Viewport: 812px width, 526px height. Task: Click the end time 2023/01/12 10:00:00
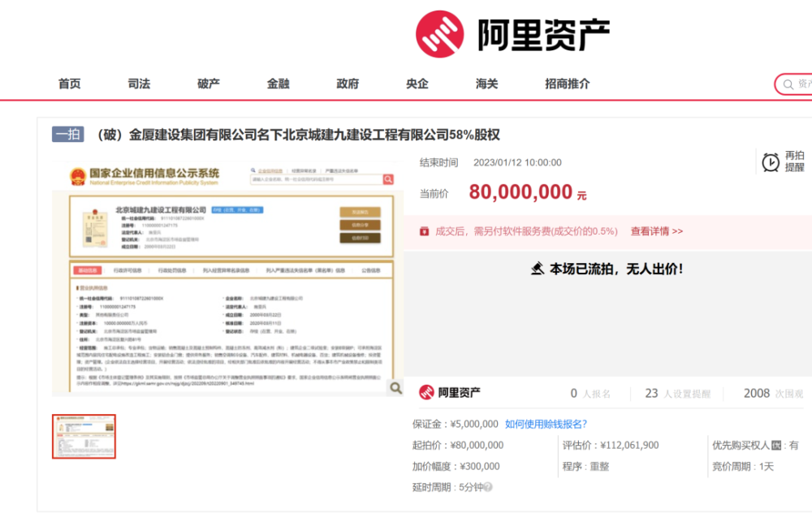click(517, 162)
